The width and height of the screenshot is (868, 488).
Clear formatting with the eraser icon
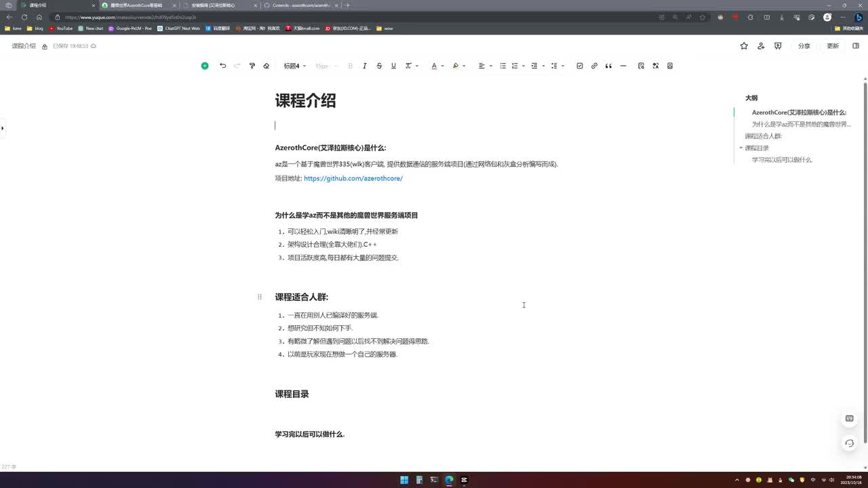tap(266, 66)
